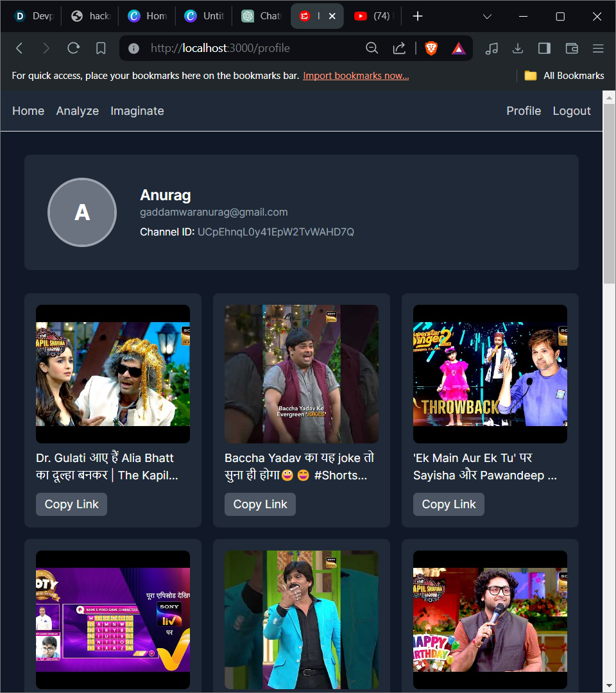
Task: Close the active tab with its X
Action: 332,16
